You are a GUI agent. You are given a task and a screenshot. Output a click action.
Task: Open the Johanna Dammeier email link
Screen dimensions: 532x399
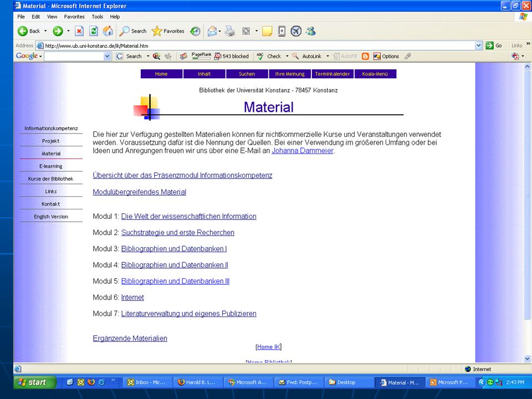[303, 151]
